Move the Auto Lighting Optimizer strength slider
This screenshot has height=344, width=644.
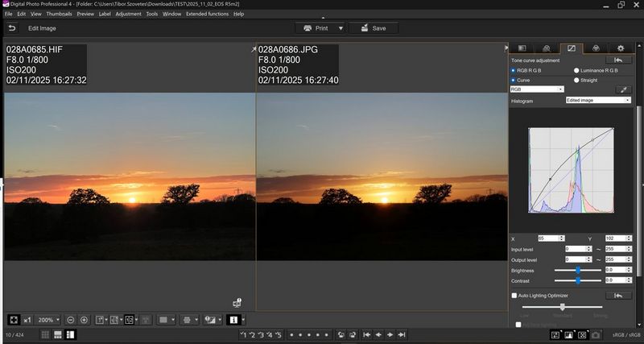pyautogui.click(x=562, y=307)
